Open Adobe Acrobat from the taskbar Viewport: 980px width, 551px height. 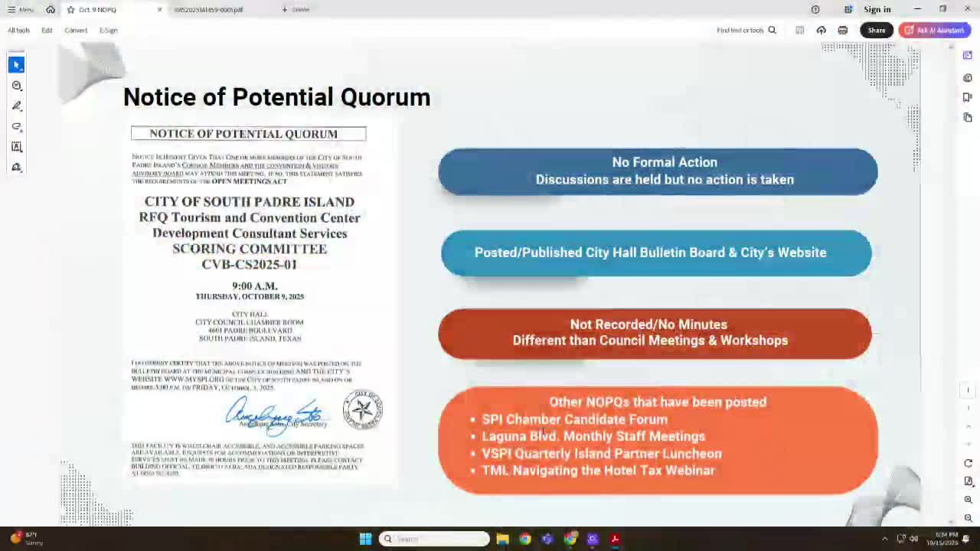click(x=615, y=539)
